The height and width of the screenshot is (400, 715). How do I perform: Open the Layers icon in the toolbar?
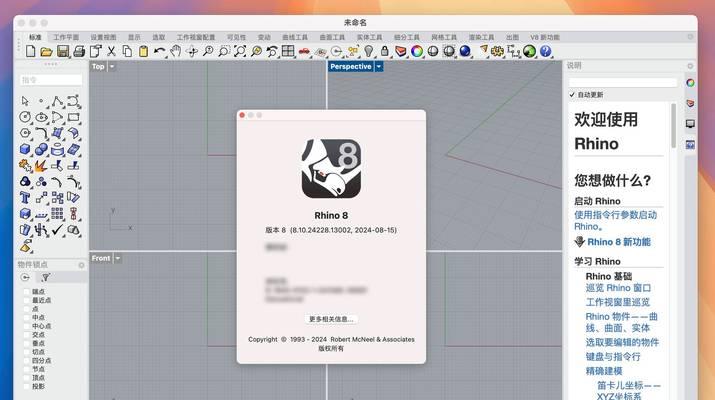coord(400,51)
